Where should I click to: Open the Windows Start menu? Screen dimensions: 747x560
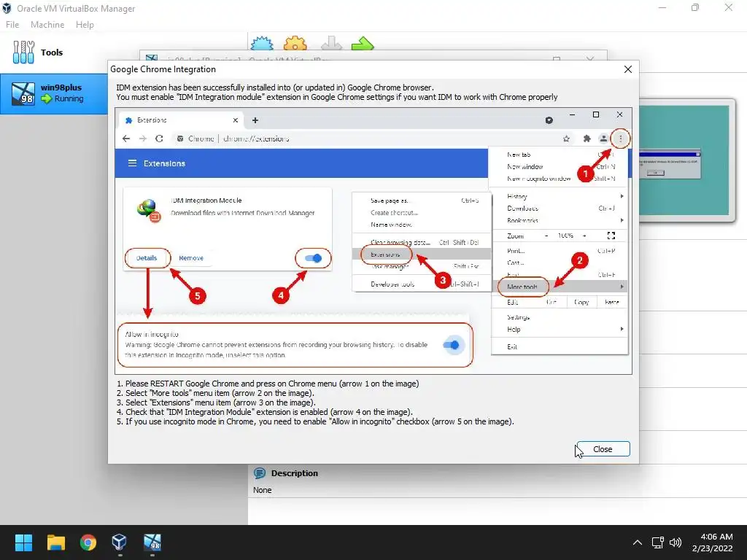pyautogui.click(x=23, y=542)
